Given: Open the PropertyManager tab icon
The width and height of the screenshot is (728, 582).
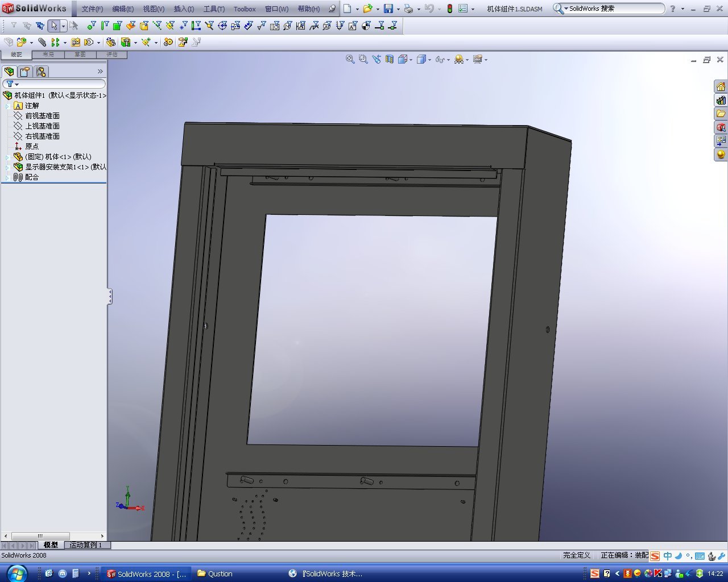Looking at the screenshot, I should 24,72.
